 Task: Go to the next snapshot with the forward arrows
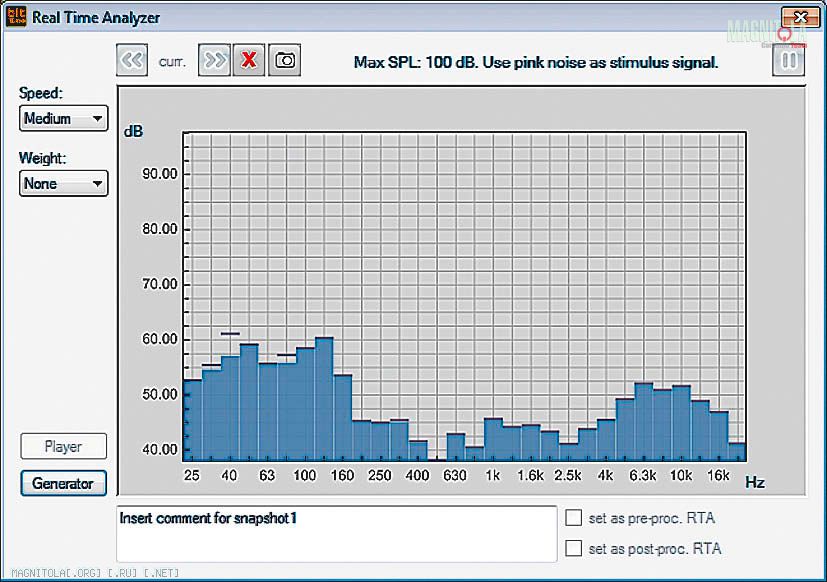pyautogui.click(x=214, y=60)
